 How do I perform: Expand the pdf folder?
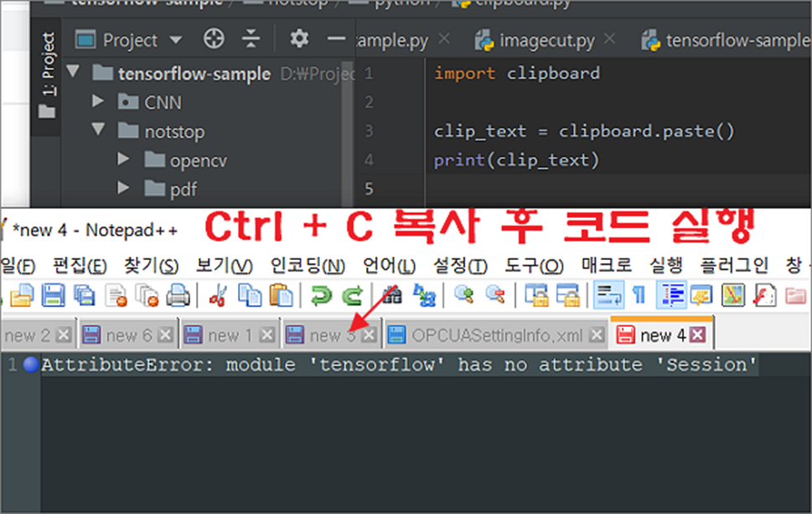tap(123, 188)
